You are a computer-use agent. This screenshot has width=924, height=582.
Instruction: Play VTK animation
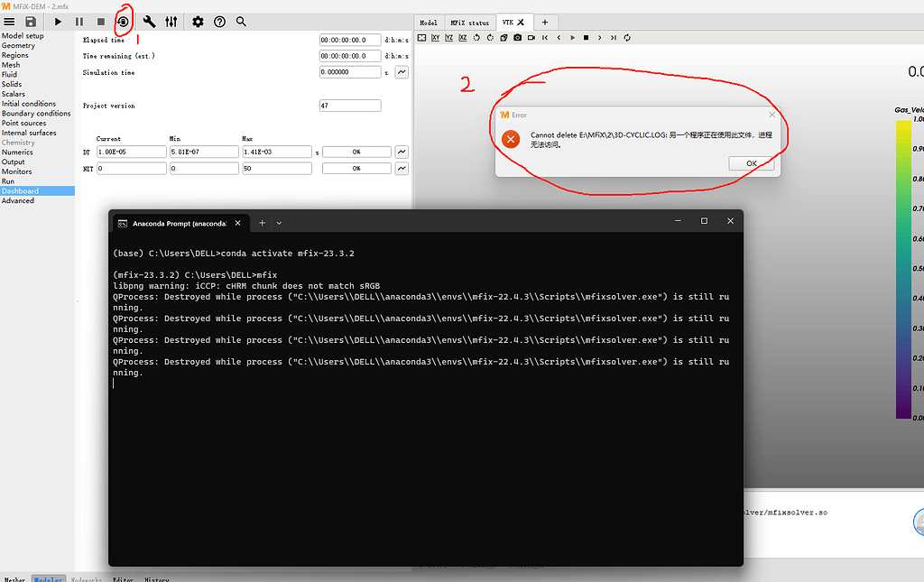click(x=572, y=38)
